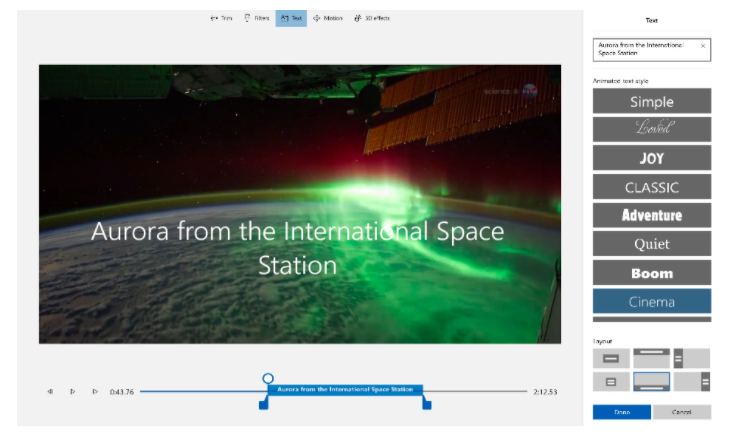
Task: Open the Trim tool
Action: (221, 18)
